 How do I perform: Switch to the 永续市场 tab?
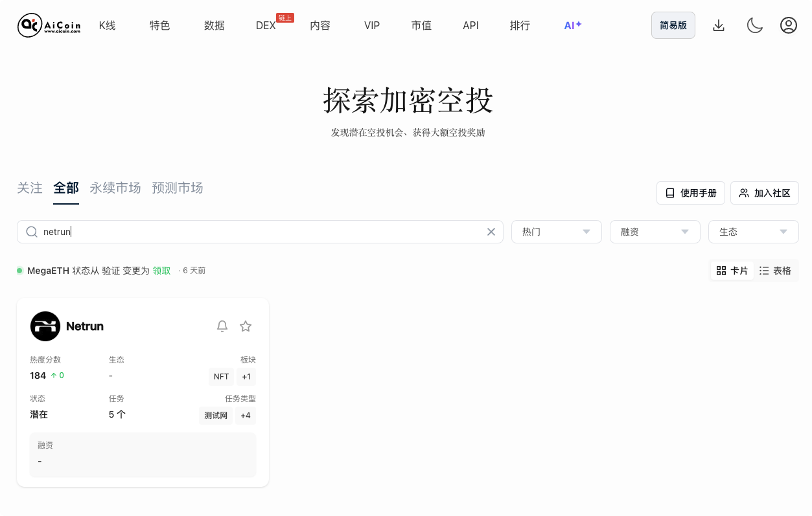tap(115, 188)
